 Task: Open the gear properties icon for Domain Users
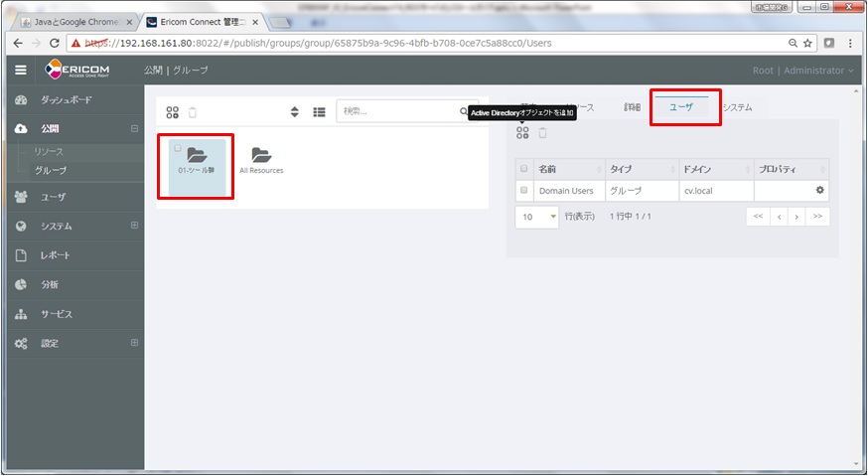pos(819,190)
